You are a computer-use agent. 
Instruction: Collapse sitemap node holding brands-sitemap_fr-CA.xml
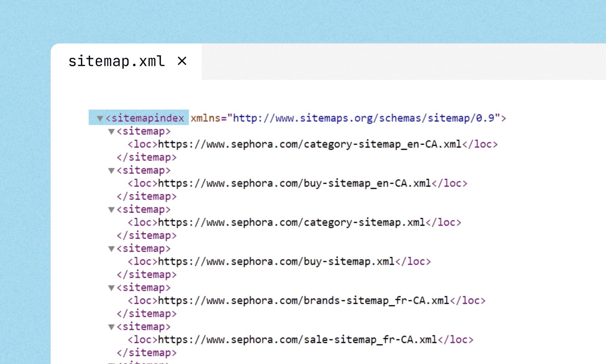pos(111,288)
